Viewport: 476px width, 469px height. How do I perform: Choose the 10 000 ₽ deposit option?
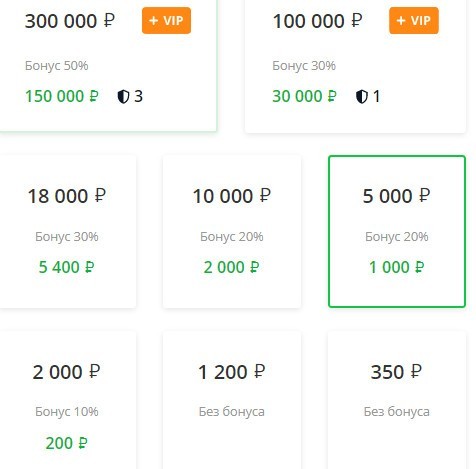[232, 231]
